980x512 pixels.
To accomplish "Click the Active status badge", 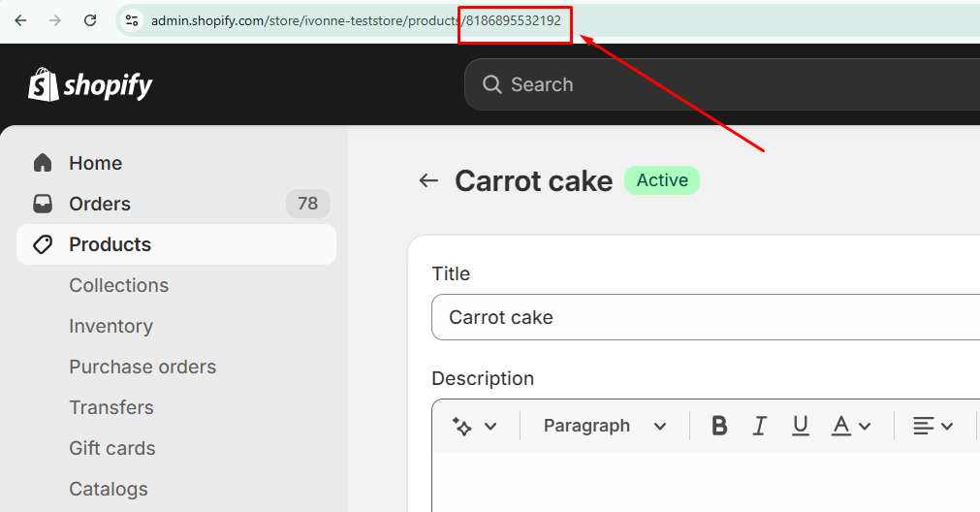I will tap(662, 180).
